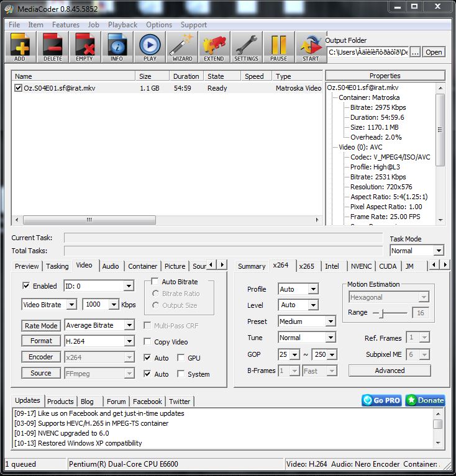This screenshot has height=476, width=456.
Task: Open the File menu
Action: pos(14,25)
